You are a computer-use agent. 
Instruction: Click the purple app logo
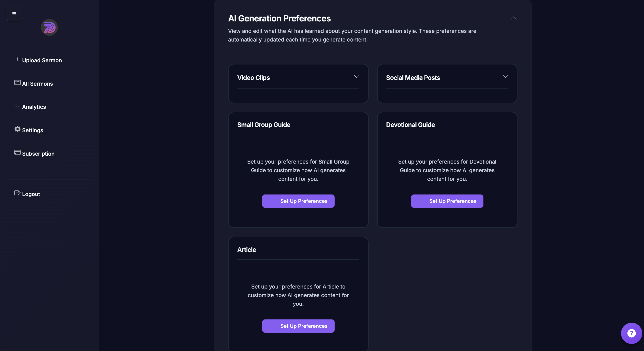pos(49,27)
